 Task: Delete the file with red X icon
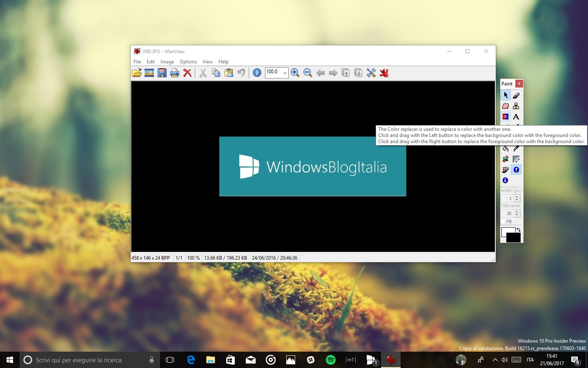coord(187,73)
